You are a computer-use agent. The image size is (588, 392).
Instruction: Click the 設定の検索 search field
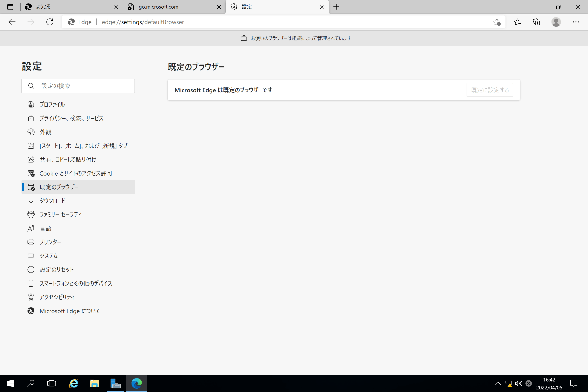click(78, 86)
